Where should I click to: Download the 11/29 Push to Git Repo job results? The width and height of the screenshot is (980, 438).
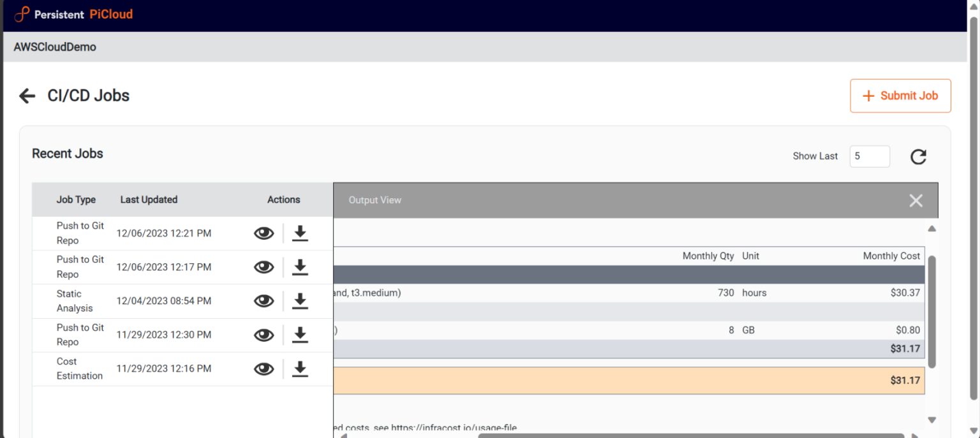[x=300, y=334]
